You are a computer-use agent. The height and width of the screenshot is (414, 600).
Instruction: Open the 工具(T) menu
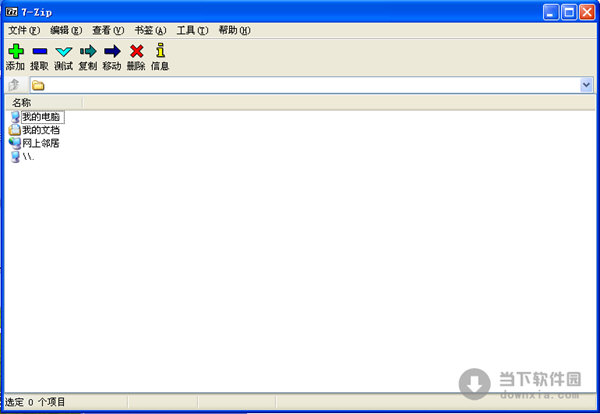point(192,30)
